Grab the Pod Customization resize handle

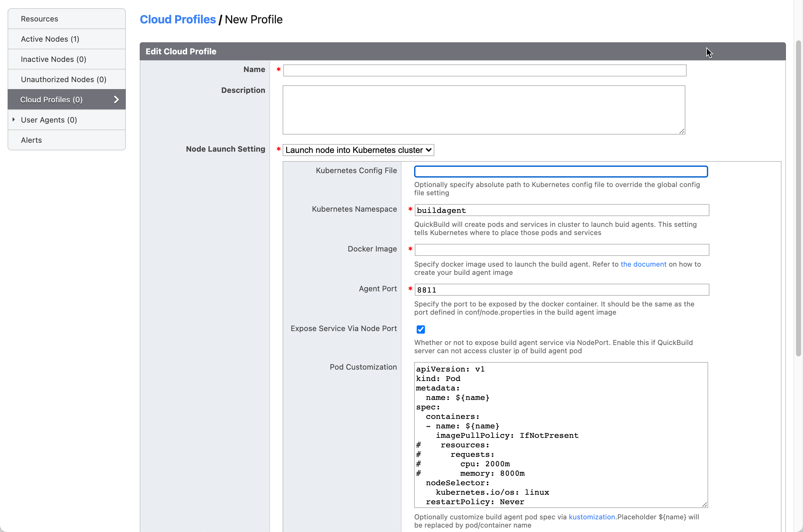(705, 505)
